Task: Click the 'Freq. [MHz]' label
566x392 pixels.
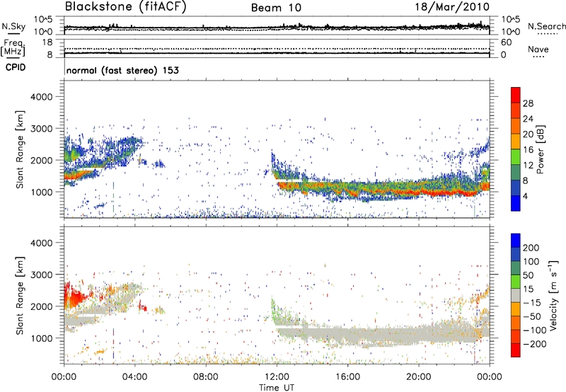Action: 13,48
